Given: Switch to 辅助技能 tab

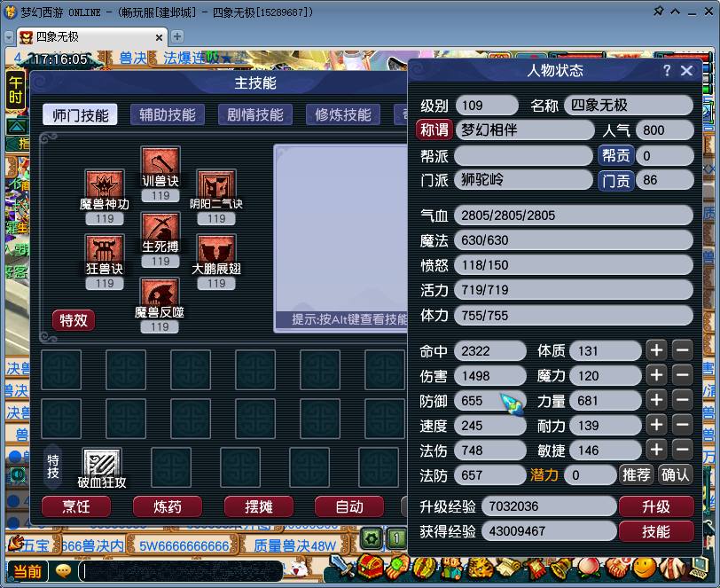Looking at the screenshot, I should [x=167, y=114].
